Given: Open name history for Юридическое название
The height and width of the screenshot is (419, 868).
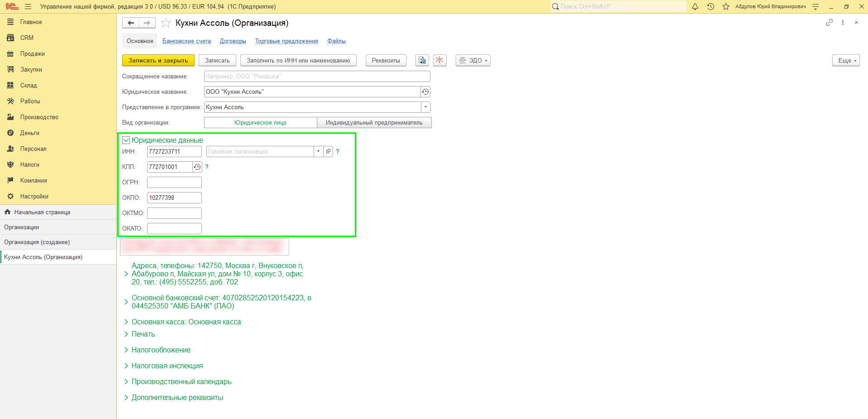Looking at the screenshot, I should [425, 92].
